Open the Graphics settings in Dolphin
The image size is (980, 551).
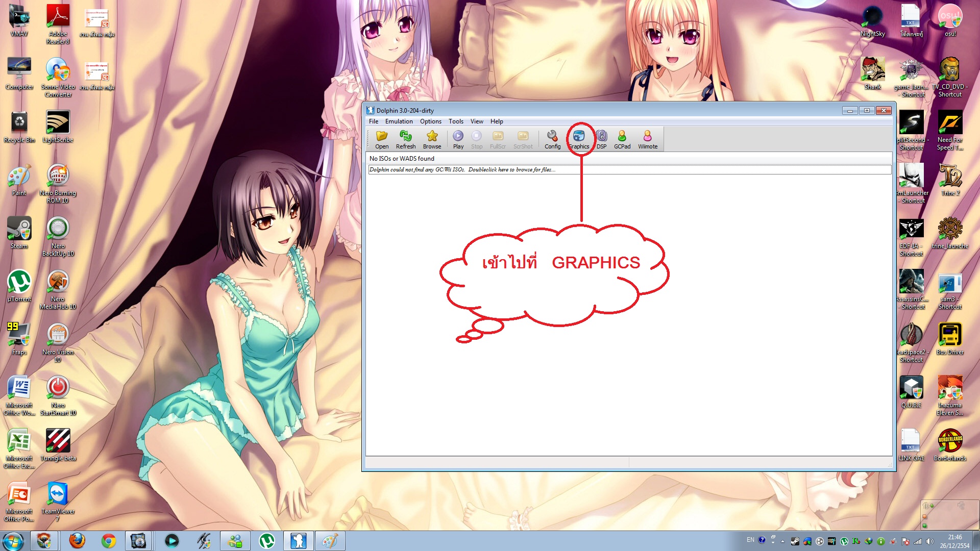(579, 139)
